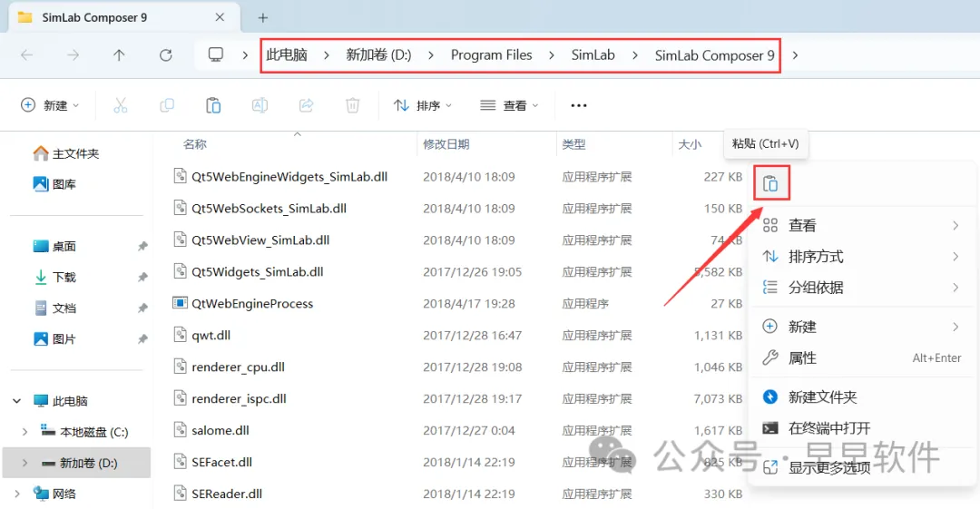Open 图片 in the sidebar
Viewport: 980px width, 509px height.
tap(54, 339)
